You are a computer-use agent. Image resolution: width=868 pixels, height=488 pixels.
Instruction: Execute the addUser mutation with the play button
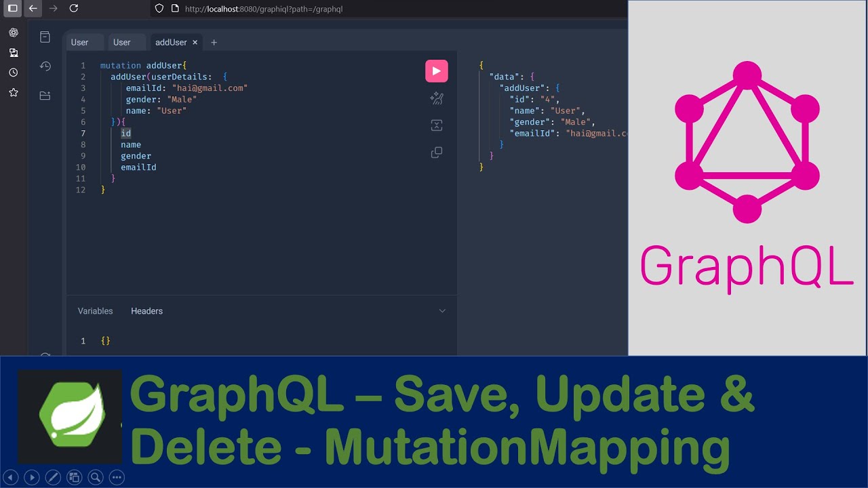437,71
